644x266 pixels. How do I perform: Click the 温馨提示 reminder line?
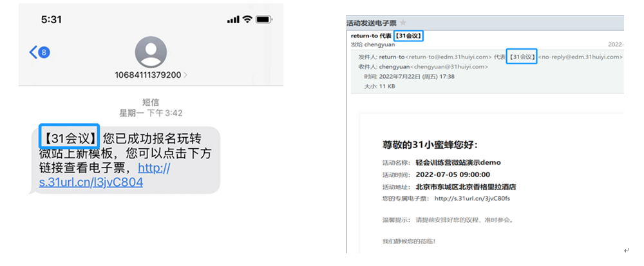[448, 220]
